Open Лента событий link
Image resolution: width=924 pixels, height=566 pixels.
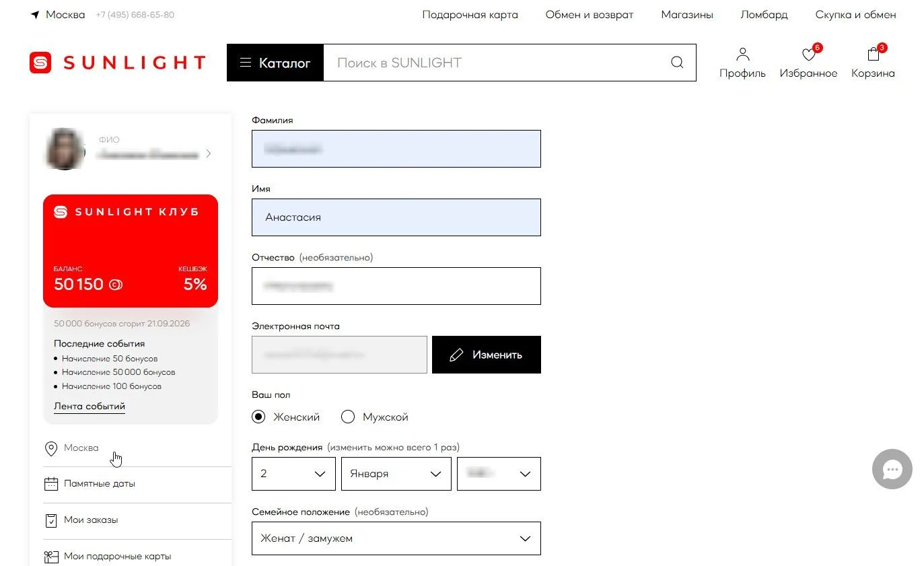[x=90, y=406]
